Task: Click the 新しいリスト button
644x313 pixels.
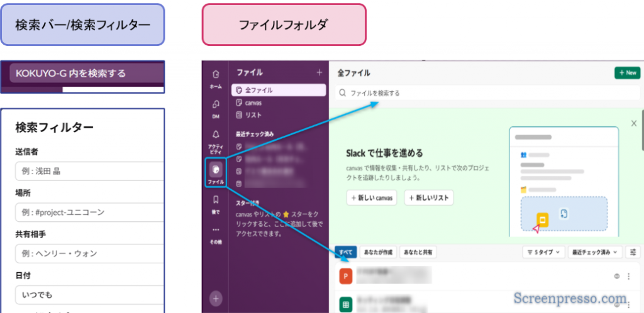Action: [x=429, y=197]
